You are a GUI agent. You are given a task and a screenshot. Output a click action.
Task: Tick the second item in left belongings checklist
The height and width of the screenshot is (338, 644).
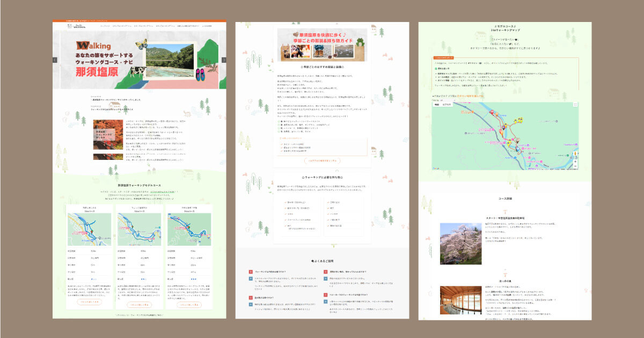click(284, 208)
